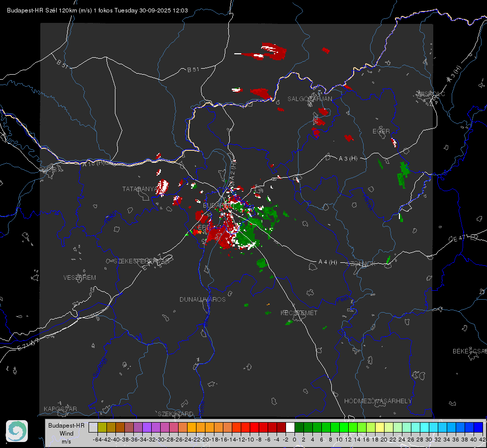
Task: Click the 'Budapest-HR' legend label
Action: pos(66,425)
